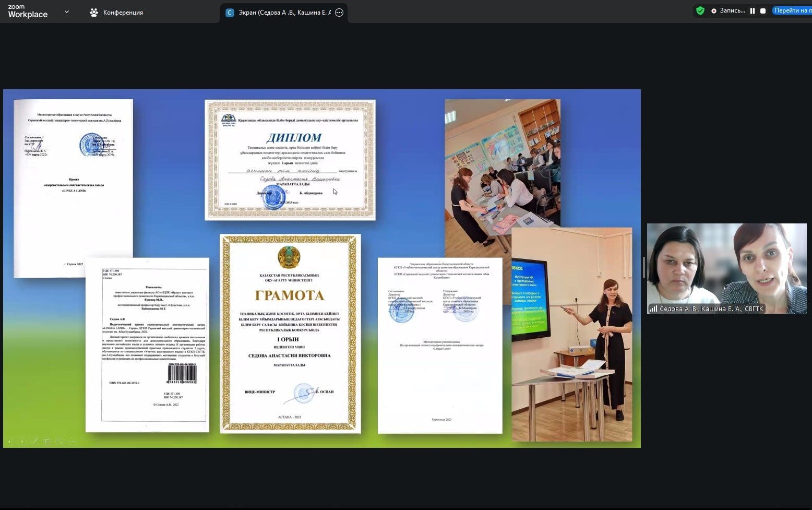This screenshot has width=812, height=510.
Task: Click the Запись recording indicator
Action: [x=728, y=10]
